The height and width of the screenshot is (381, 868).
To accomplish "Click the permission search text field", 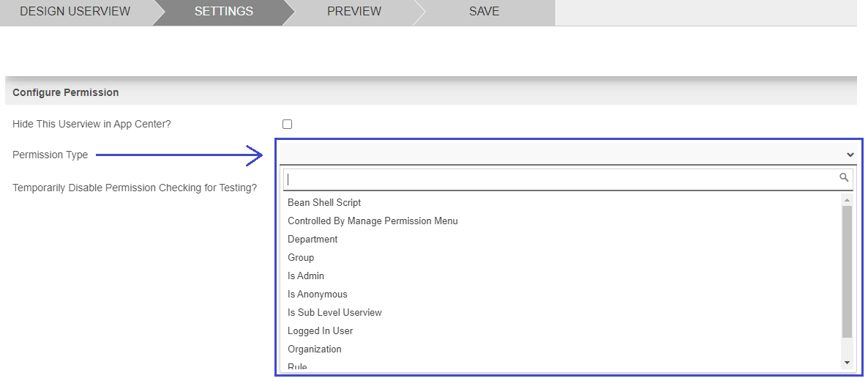I will (x=560, y=178).
